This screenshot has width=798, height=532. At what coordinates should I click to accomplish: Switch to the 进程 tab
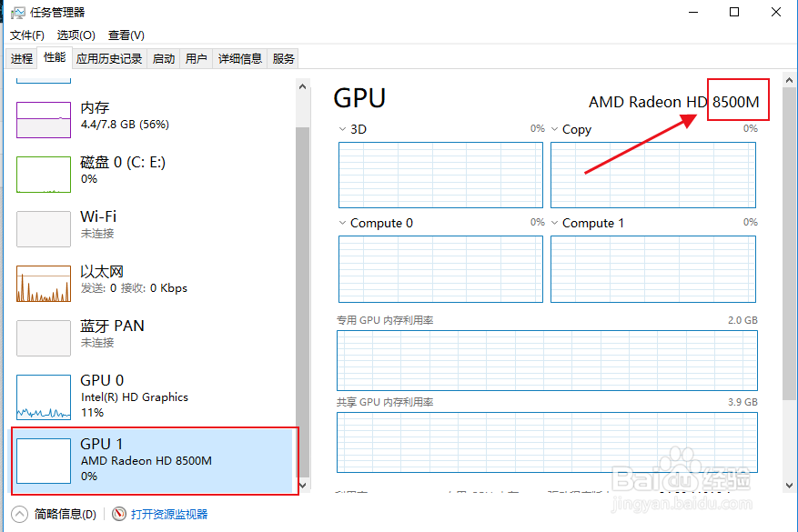pos(21,58)
